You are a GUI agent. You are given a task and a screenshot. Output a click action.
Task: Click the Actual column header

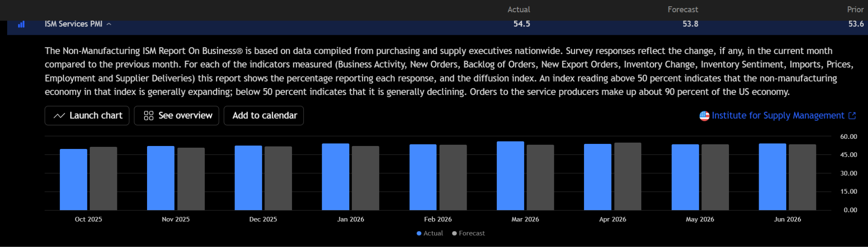(519, 9)
